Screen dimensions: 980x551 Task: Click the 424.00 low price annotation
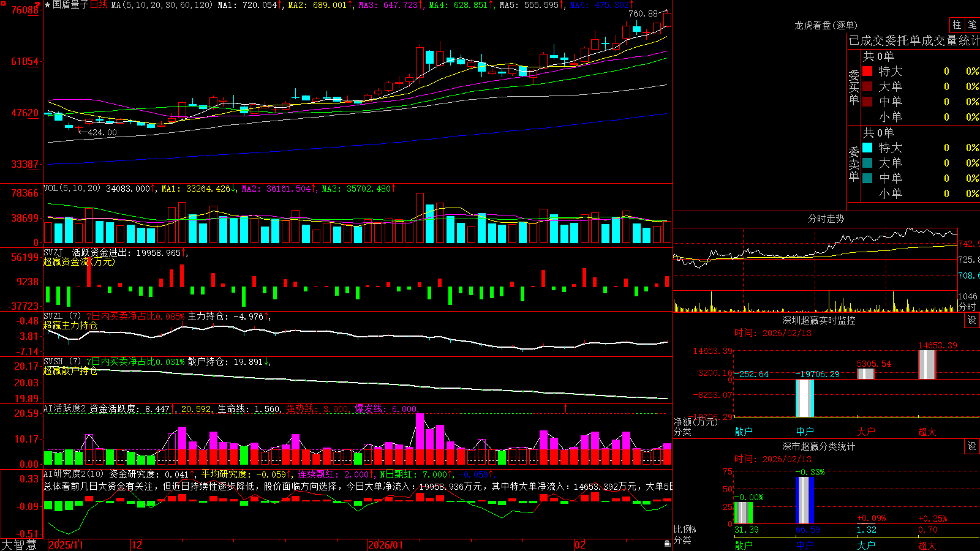102,132
